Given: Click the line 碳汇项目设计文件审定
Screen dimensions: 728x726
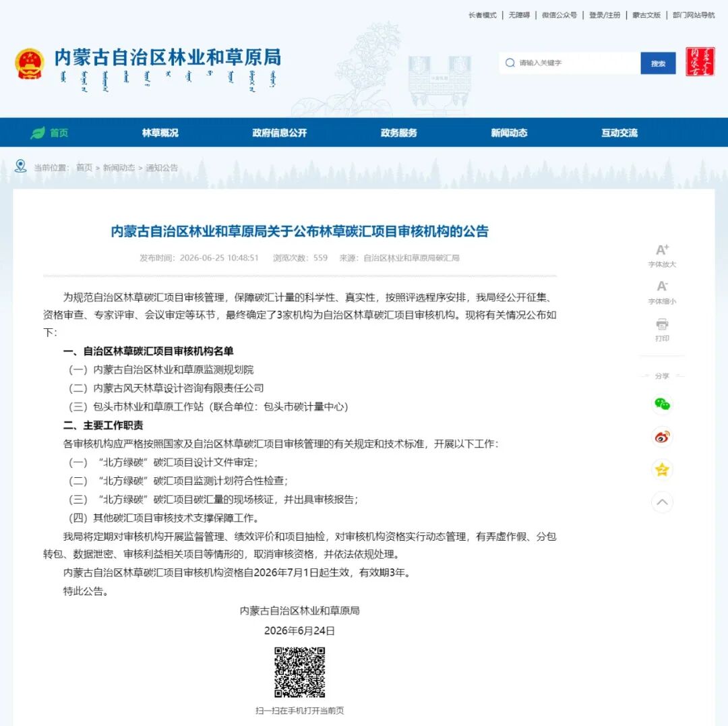Looking at the screenshot, I should tap(205, 462).
